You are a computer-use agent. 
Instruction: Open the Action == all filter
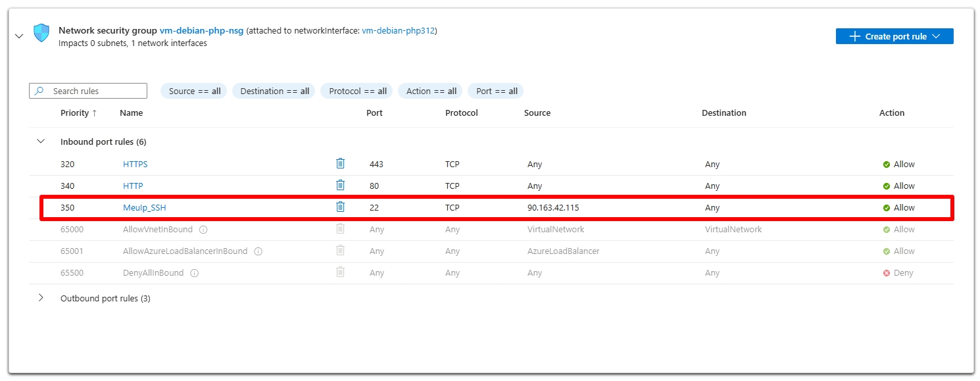click(431, 91)
